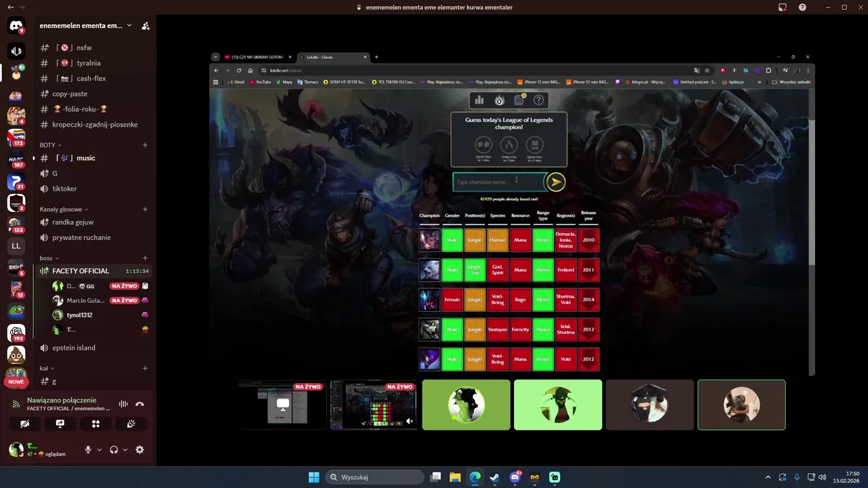Open the first NA ŻYWO stream thumbnail

coord(282,405)
